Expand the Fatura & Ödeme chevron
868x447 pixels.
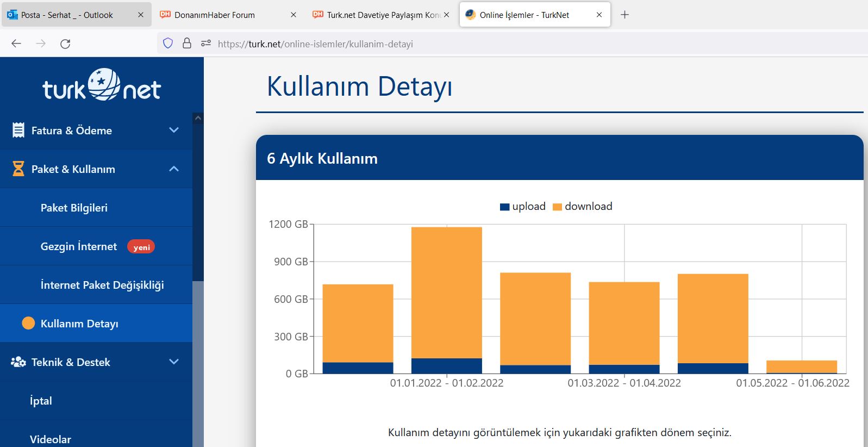coord(174,130)
